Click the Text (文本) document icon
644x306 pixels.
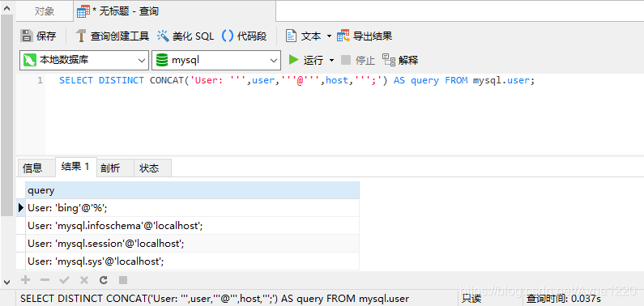291,36
